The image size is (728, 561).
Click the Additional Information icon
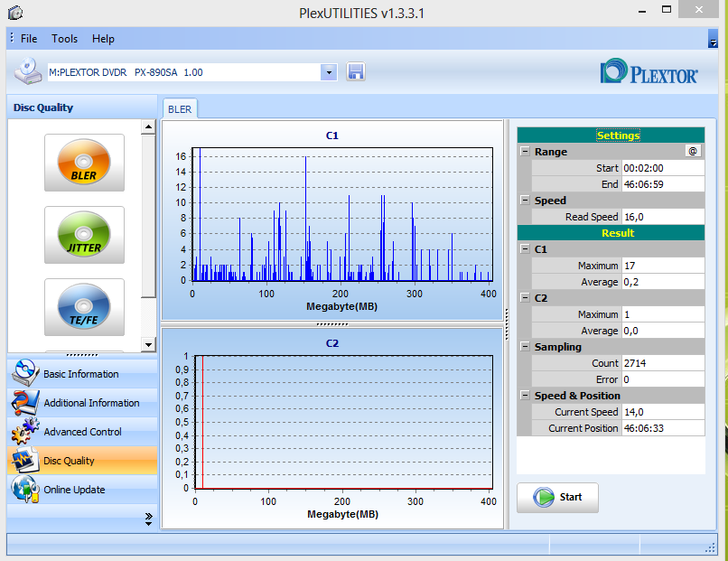[x=25, y=402]
